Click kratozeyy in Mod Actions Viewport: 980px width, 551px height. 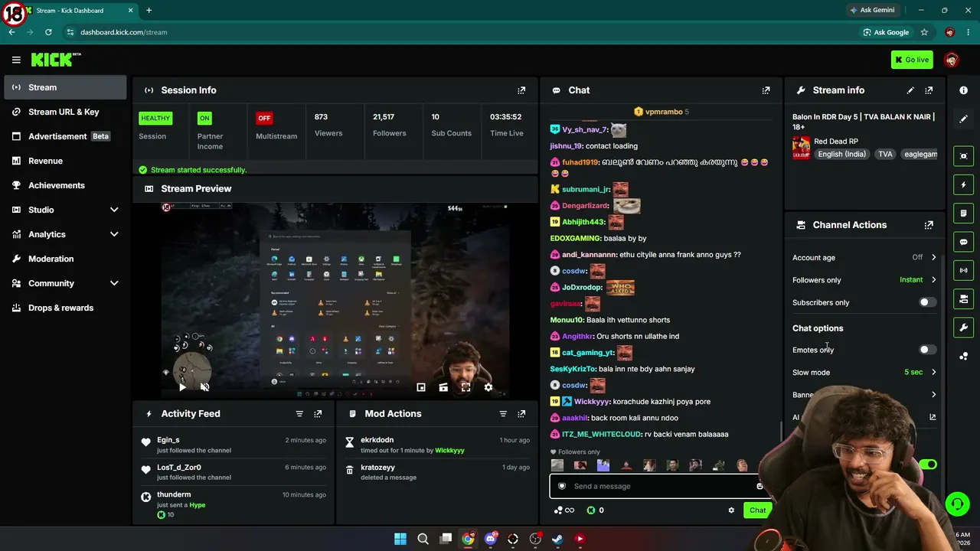click(377, 468)
